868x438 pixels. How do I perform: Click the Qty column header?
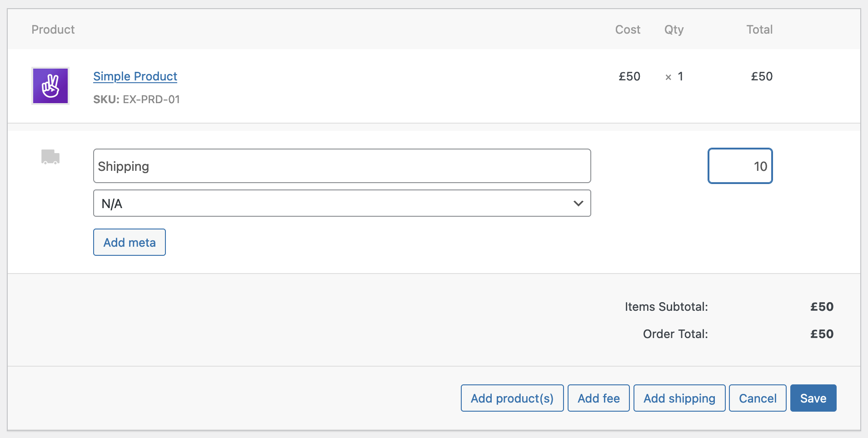tap(673, 29)
